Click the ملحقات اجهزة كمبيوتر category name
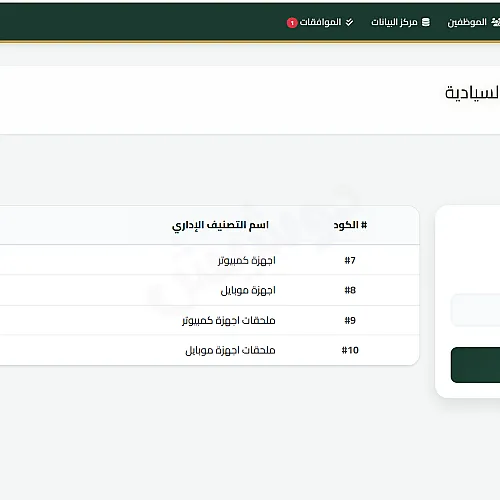 229,320
